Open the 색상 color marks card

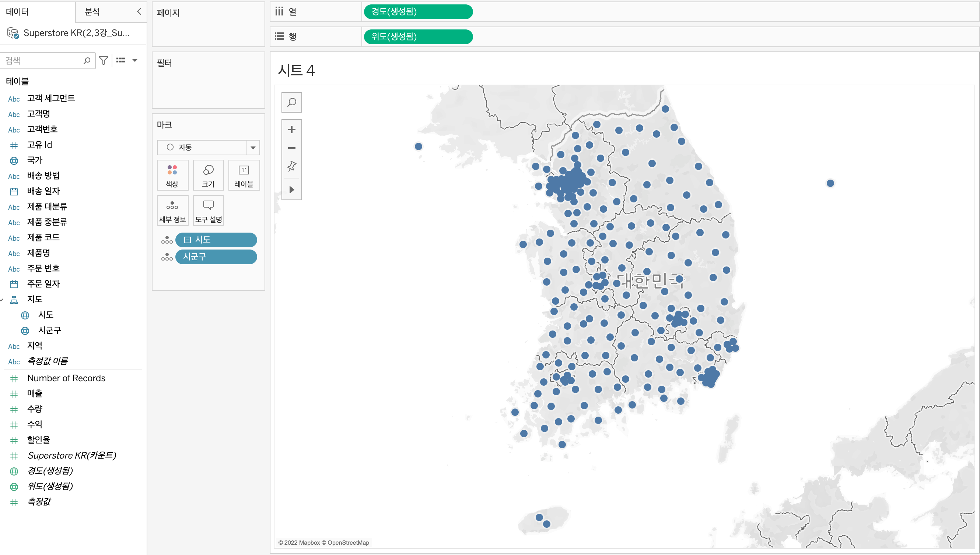coord(172,175)
